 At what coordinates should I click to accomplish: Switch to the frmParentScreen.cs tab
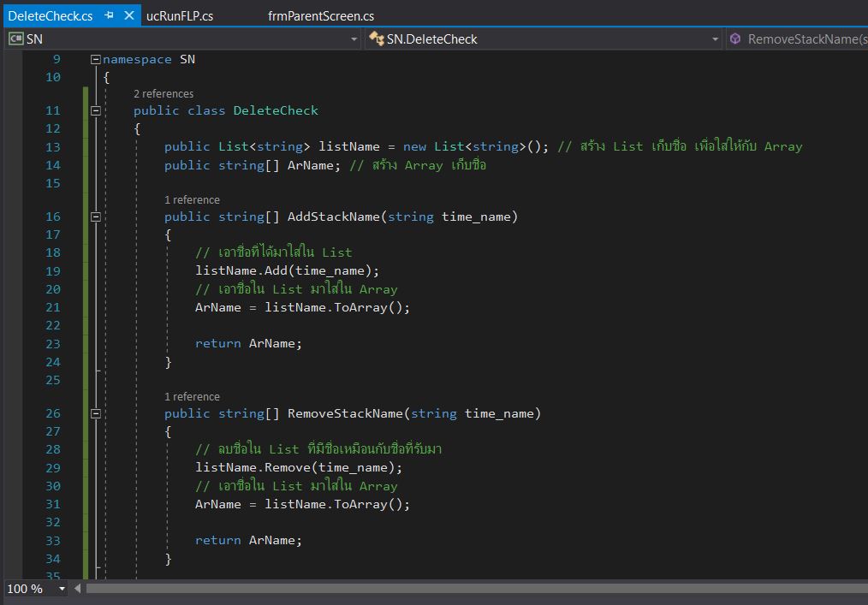point(320,16)
